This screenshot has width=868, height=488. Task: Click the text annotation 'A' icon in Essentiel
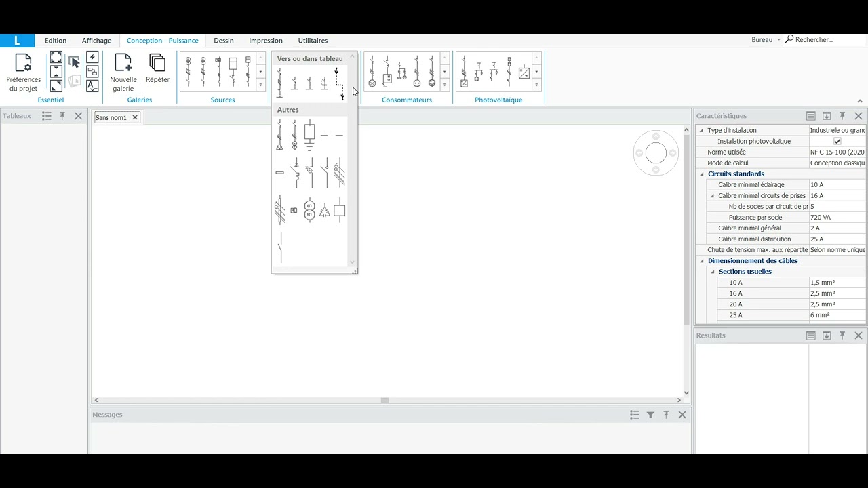tap(93, 85)
